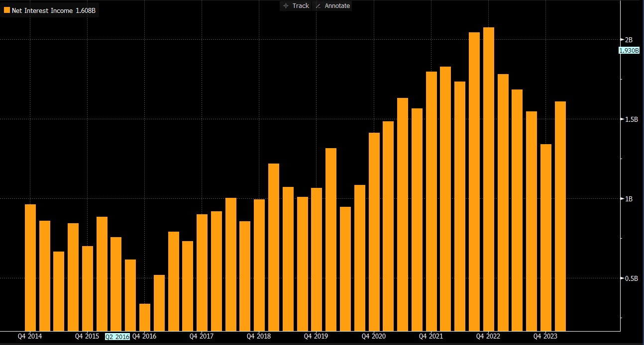Viewport: 644px width, 345px height.
Task: Click the Q4 2019 x-axis label
Action: coord(316,337)
